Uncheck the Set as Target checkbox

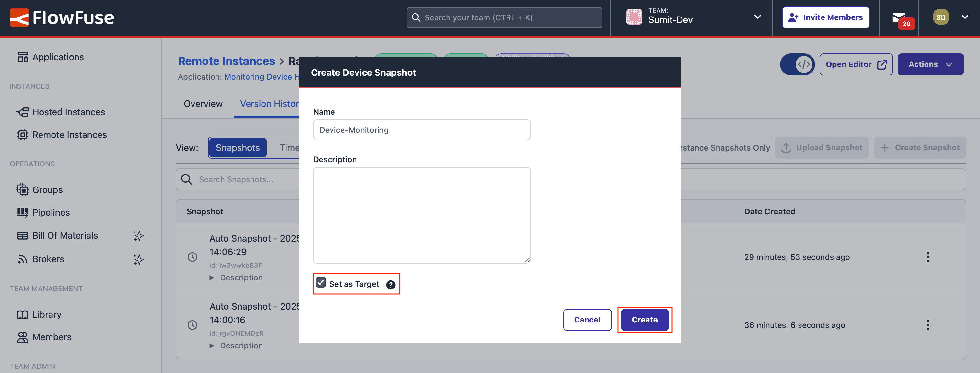click(x=321, y=283)
